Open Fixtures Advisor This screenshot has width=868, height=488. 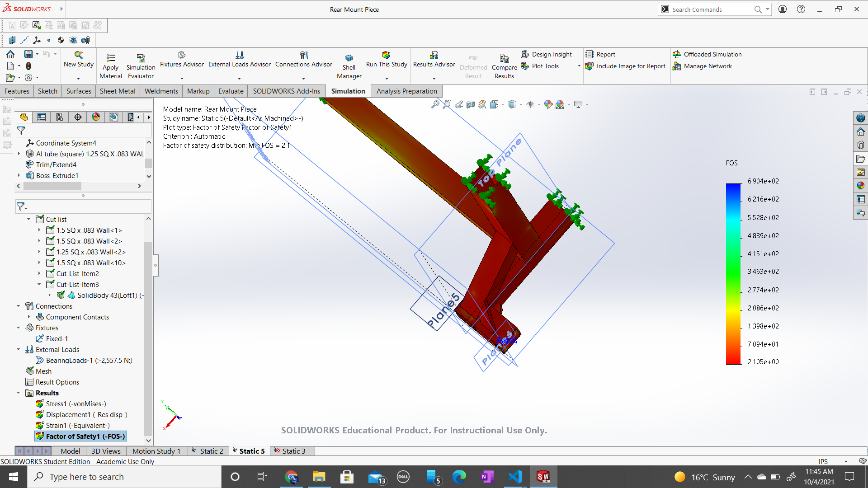pyautogui.click(x=182, y=59)
